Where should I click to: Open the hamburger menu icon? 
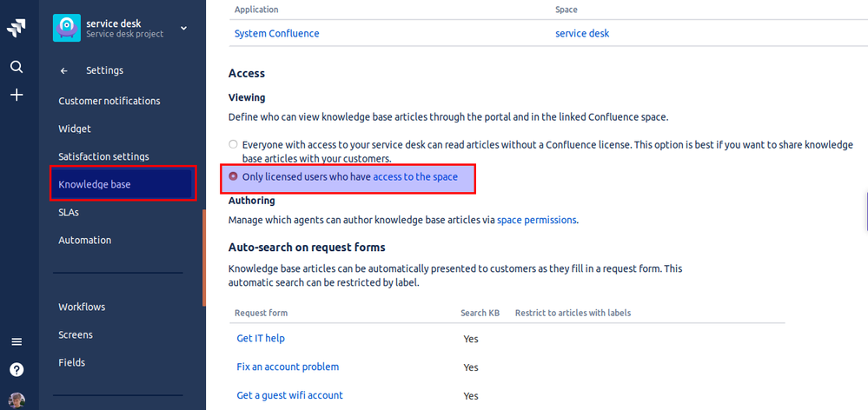pyautogui.click(x=16, y=341)
